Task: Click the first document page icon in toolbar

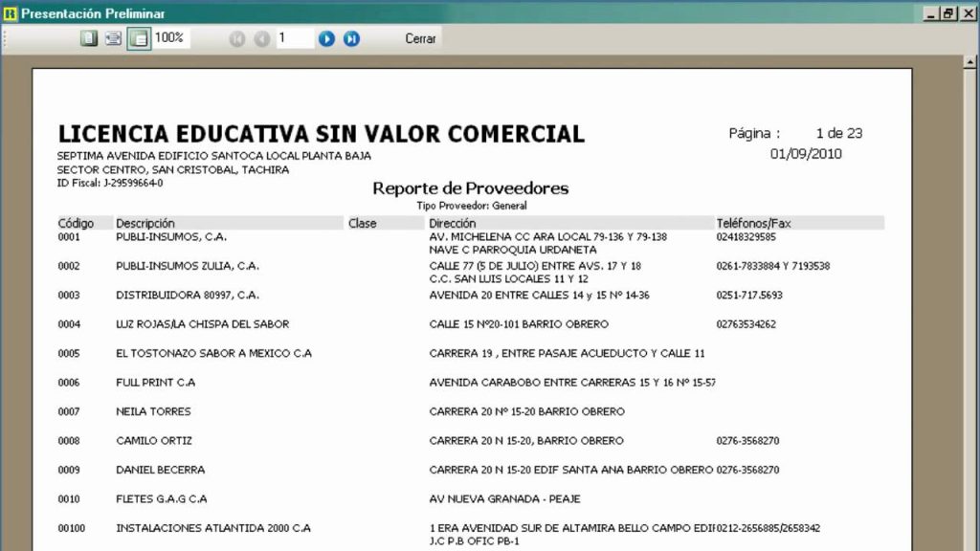Action: [x=89, y=38]
